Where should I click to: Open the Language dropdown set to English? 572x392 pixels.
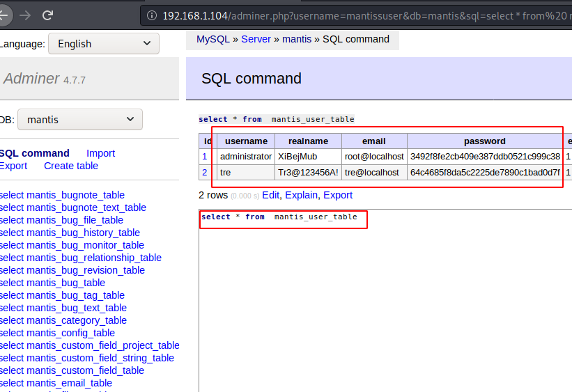(104, 44)
